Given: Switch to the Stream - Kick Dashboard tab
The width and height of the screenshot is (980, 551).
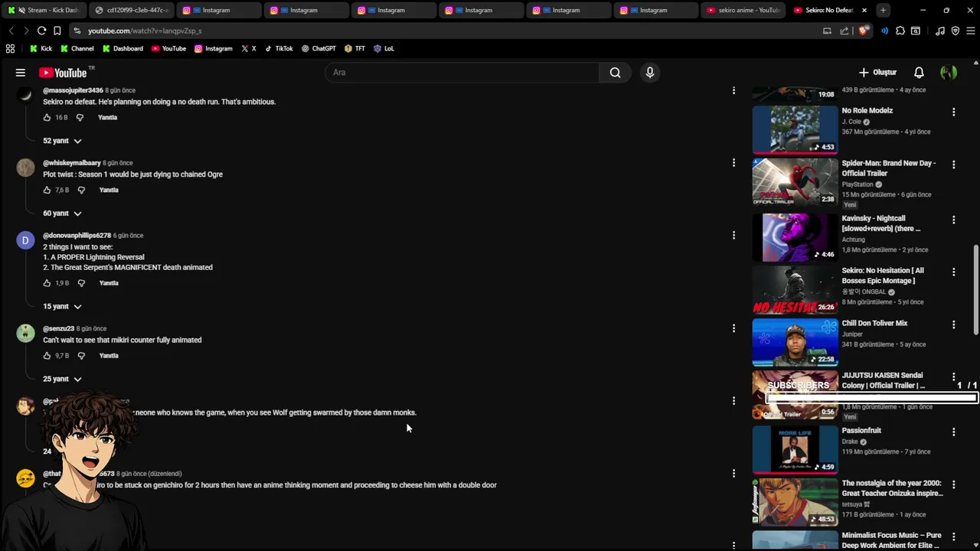Looking at the screenshot, I should 44,10.
